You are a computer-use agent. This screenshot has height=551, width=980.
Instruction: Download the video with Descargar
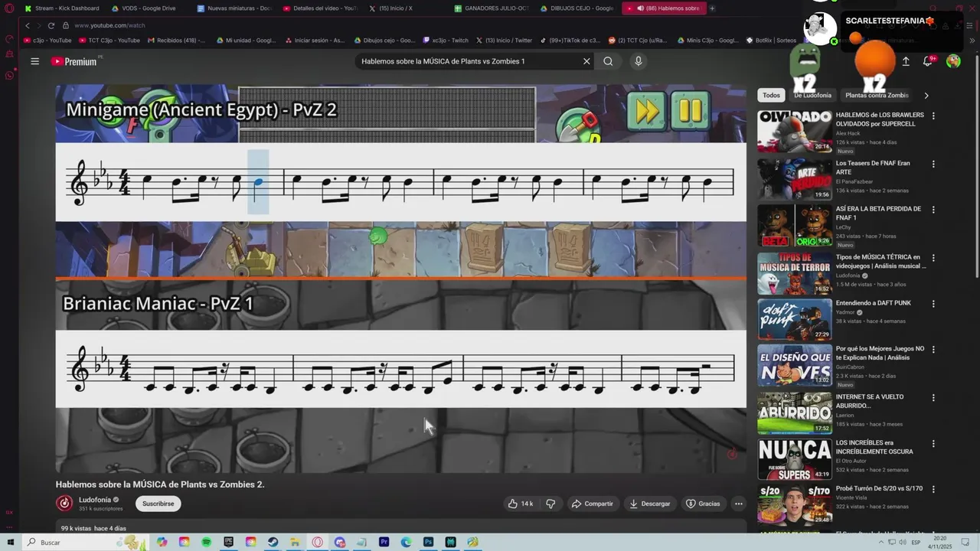coord(649,504)
